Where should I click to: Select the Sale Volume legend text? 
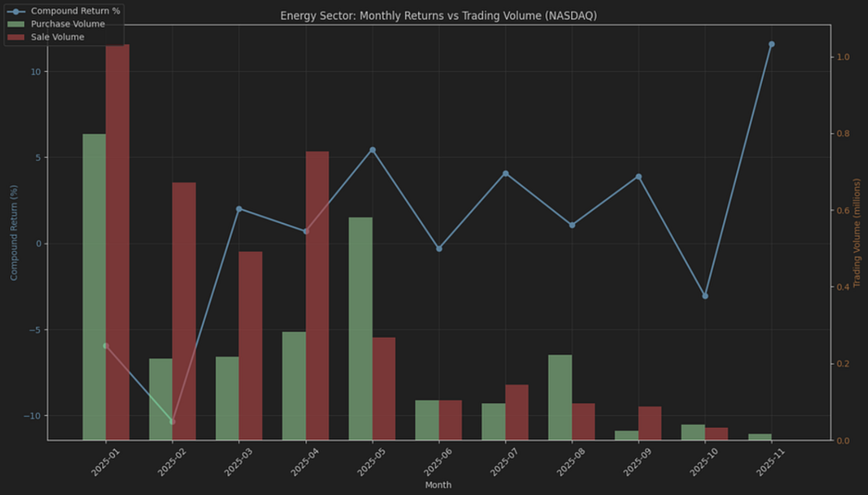[57, 37]
